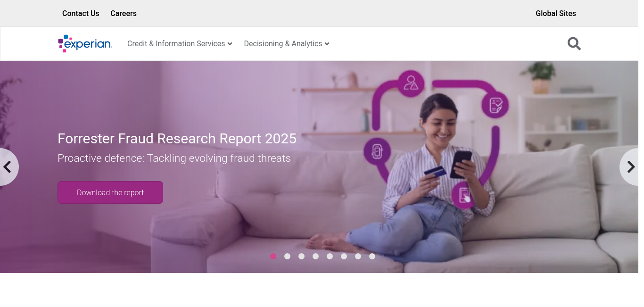
Task: Click Download the report button
Action: coord(110,192)
